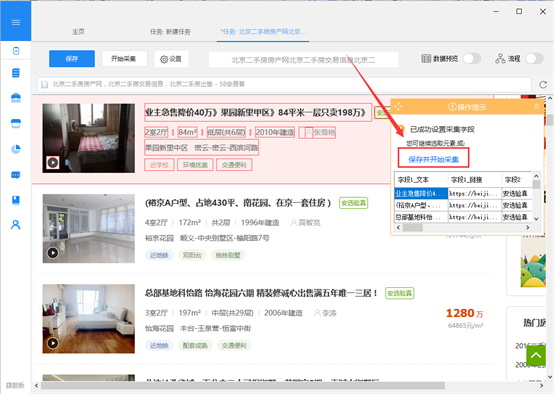Image resolution: width=554 pixels, height=394 pixels.
Task: Click the move handle icon on the 操作提示 panel
Action: tap(399, 106)
